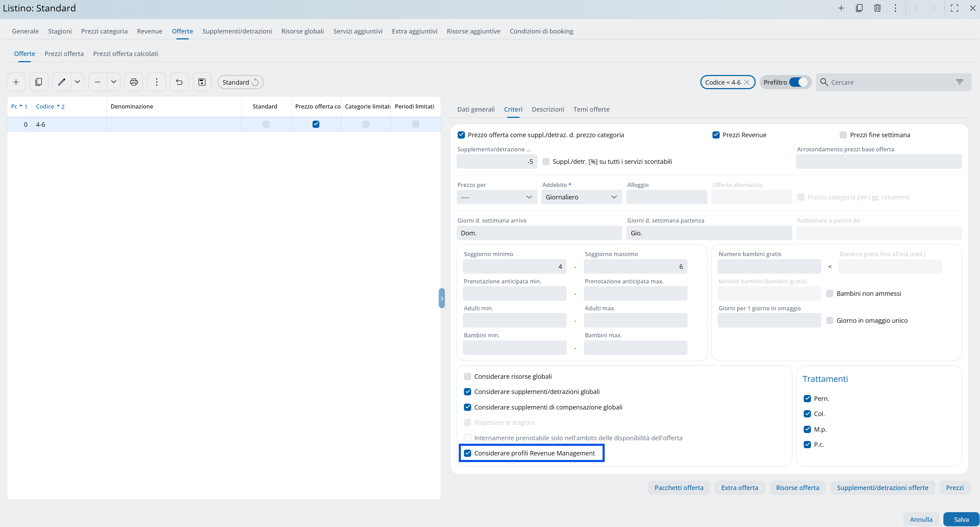Open the Addebito Giornaliero dropdown
The width and height of the screenshot is (980, 527).
click(x=581, y=197)
